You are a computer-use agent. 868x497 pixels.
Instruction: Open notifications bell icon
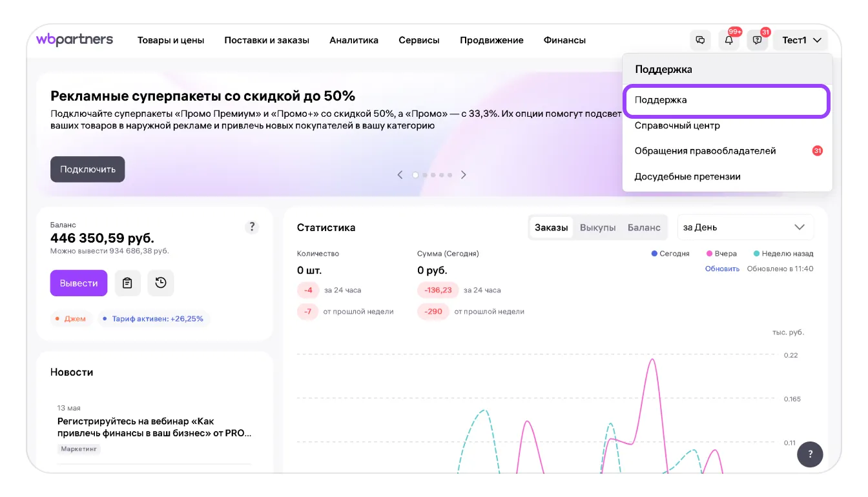(728, 40)
